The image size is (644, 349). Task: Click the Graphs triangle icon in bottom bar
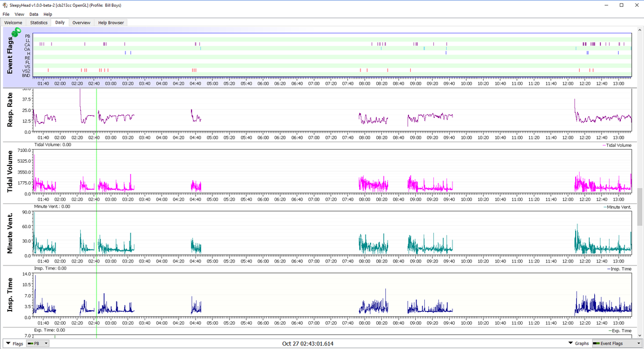click(571, 343)
